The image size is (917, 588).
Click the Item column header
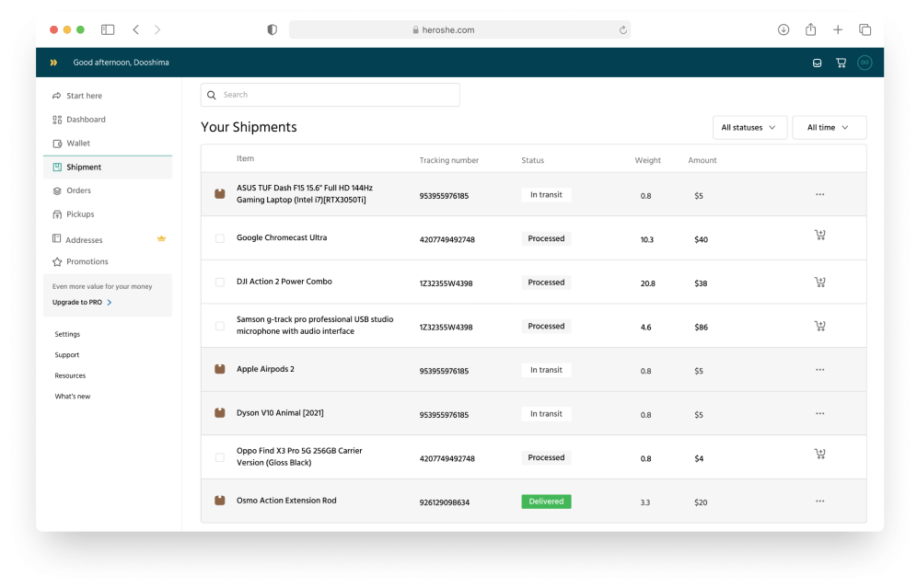click(x=245, y=158)
